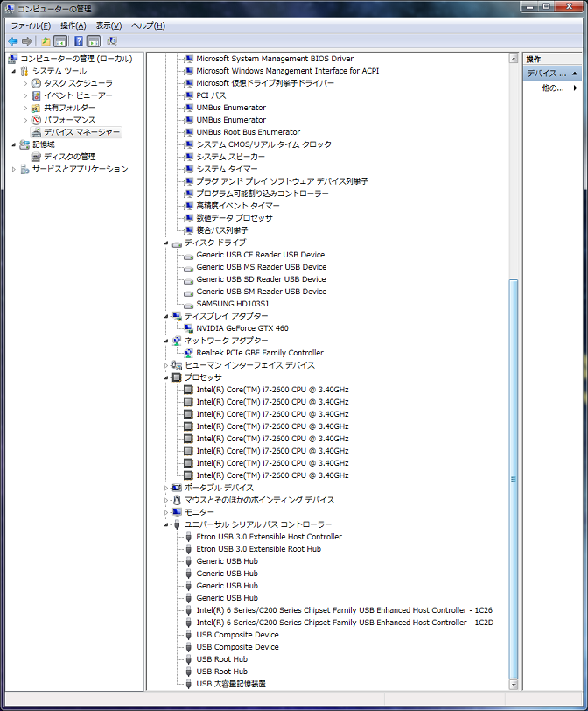
Task: Click the ネットワーク アダプター category icon
Action: click(177, 341)
